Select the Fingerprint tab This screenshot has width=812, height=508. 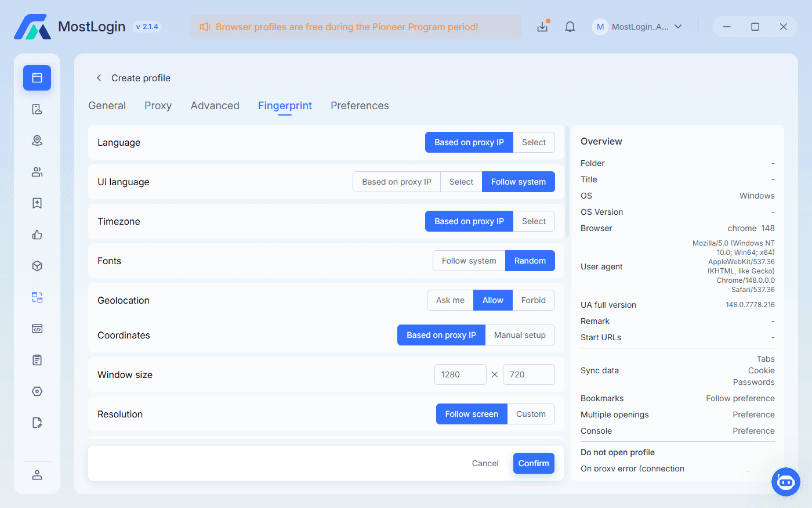click(x=285, y=106)
